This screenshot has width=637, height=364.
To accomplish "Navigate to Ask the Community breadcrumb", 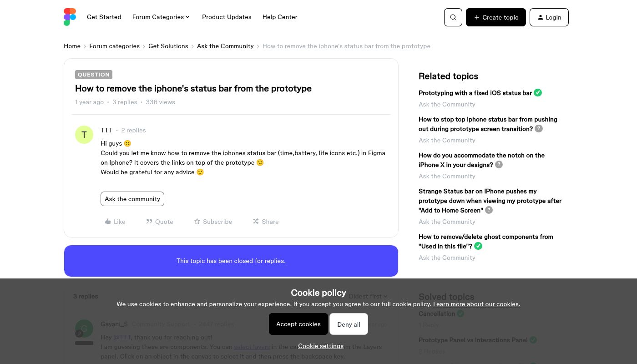I will (x=225, y=46).
